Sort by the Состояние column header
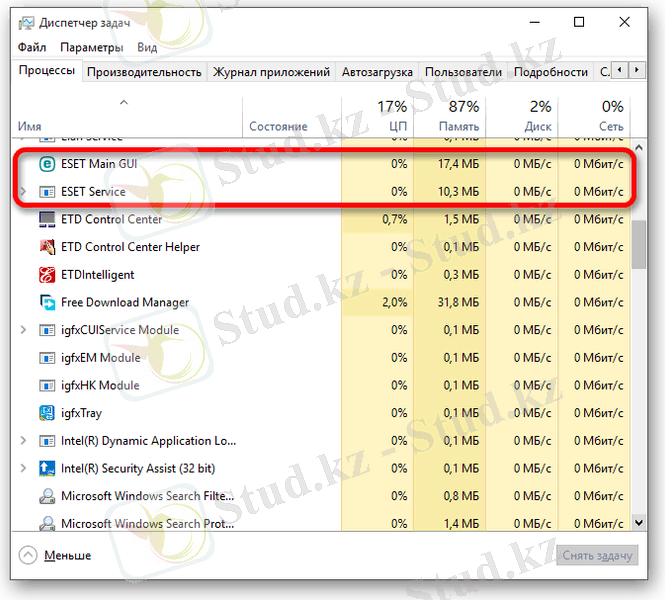This screenshot has width=665, height=600. click(292, 117)
